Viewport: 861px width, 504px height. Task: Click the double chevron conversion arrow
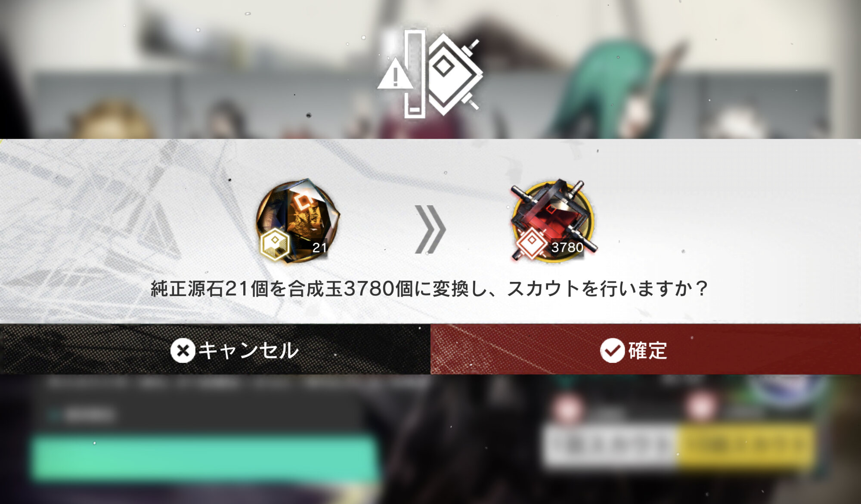click(430, 229)
